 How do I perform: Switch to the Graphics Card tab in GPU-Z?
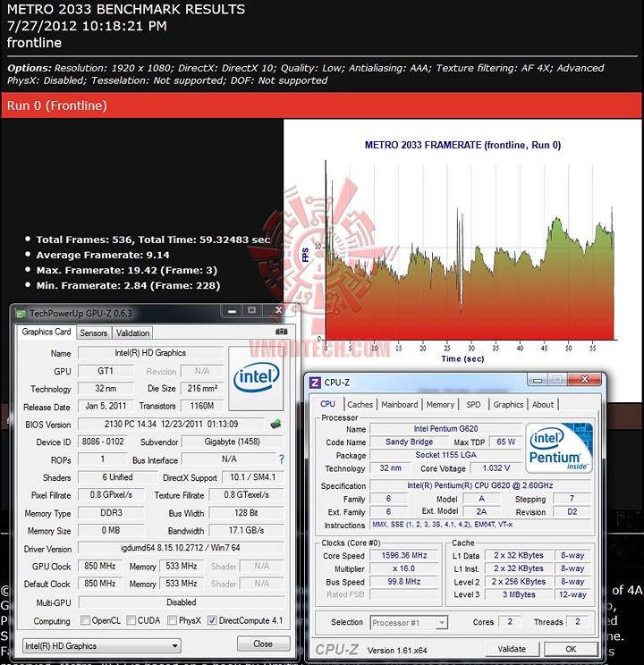pyautogui.click(x=47, y=332)
